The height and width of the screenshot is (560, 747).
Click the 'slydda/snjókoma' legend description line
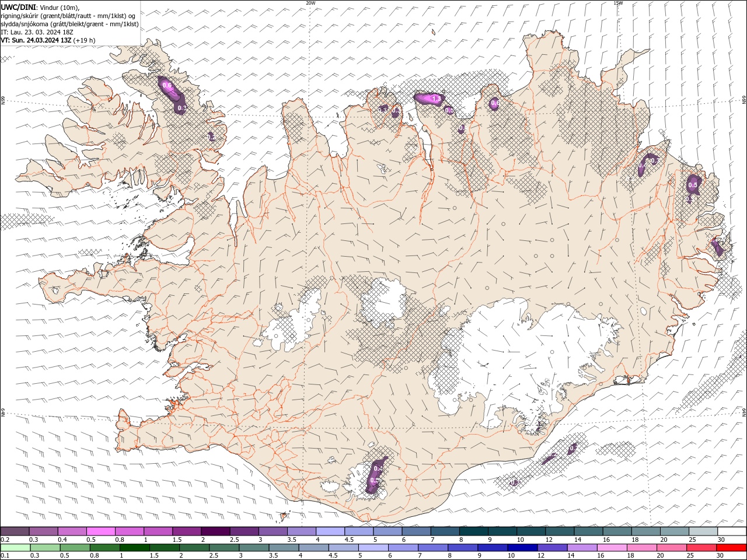[x=69, y=24]
